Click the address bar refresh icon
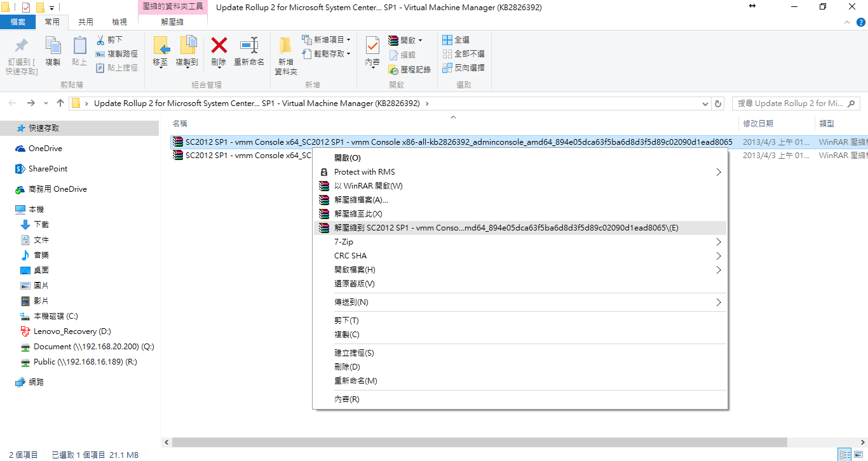This screenshot has width=868, height=461. [x=718, y=104]
